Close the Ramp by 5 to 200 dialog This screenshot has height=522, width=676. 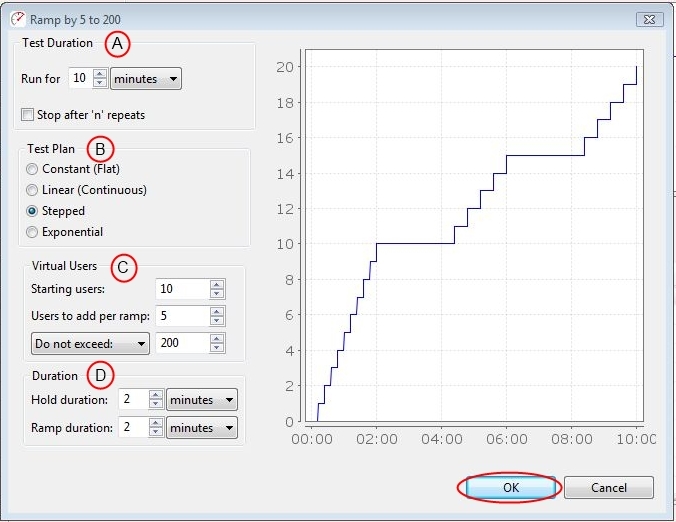click(x=649, y=19)
